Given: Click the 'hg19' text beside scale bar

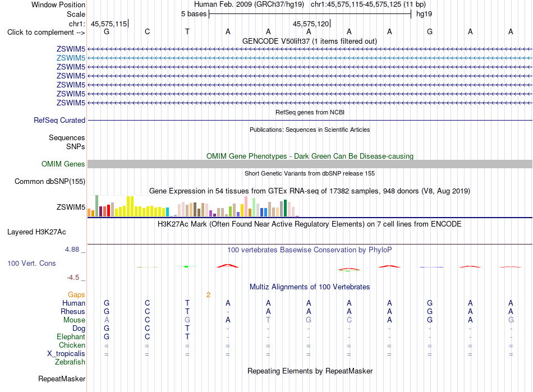Looking at the screenshot, I should [424, 14].
